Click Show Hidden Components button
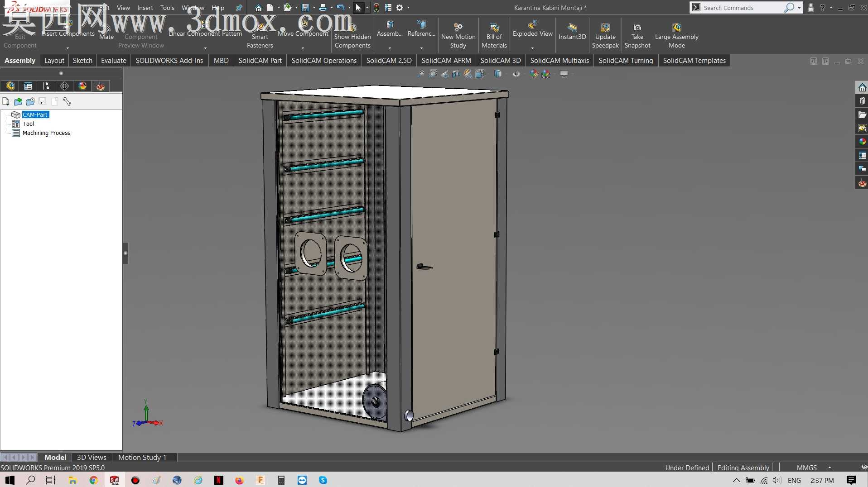868x487 pixels. tap(352, 36)
